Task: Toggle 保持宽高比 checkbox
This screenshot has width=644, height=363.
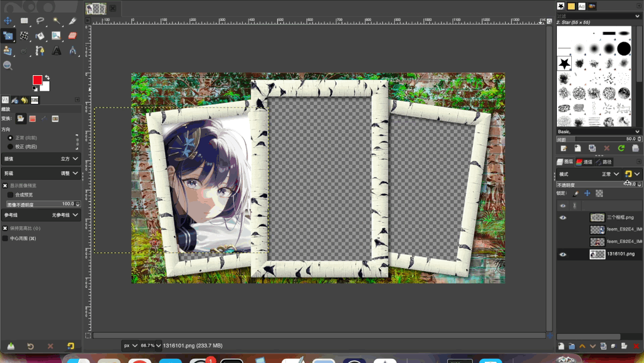Action: [x=5, y=228]
